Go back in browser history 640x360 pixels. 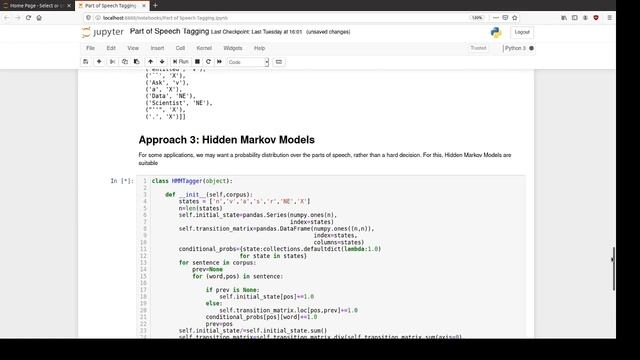tap(7, 18)
